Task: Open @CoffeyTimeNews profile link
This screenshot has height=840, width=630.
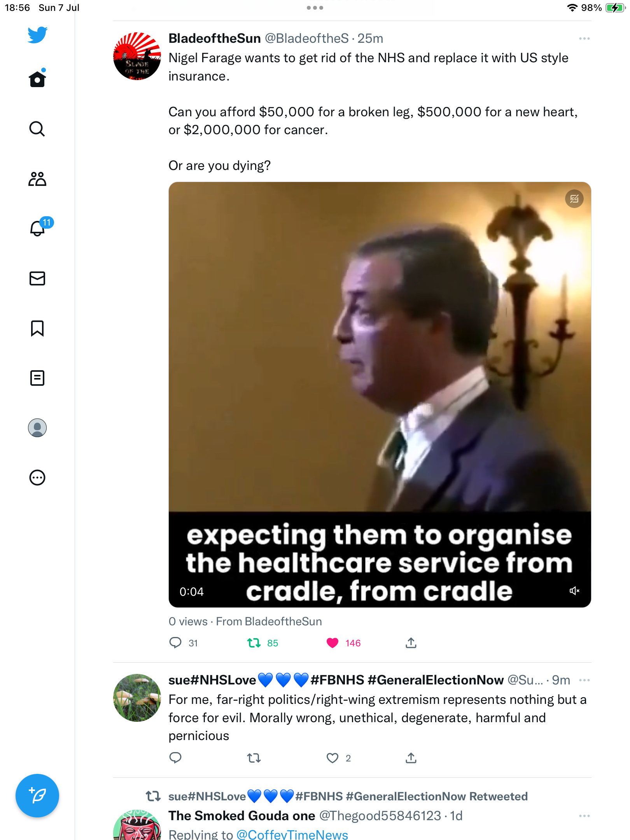Action: (292, 835)
